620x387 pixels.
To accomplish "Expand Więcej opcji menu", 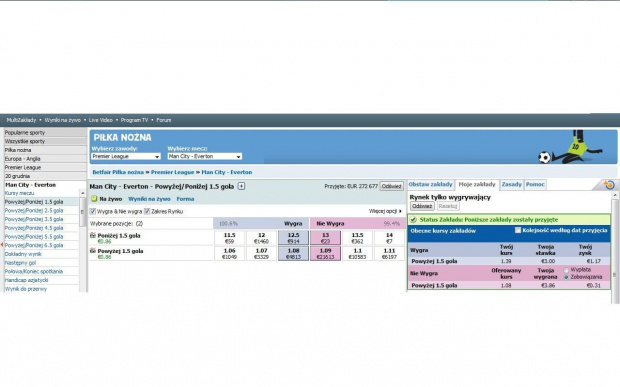I will tap(385, 211).
